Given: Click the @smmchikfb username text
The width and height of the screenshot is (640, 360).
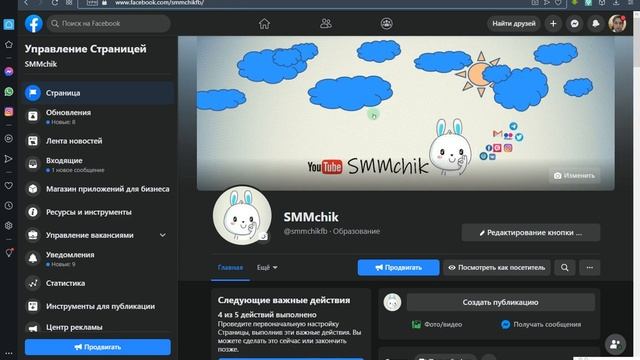Looking at the screenshot, I should pyautogui.click(x=306, y=231).
